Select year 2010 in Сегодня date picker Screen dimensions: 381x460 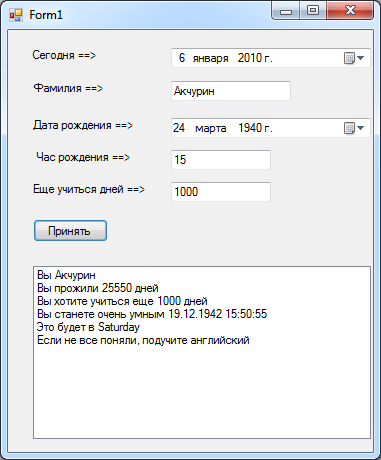[250, 58]
